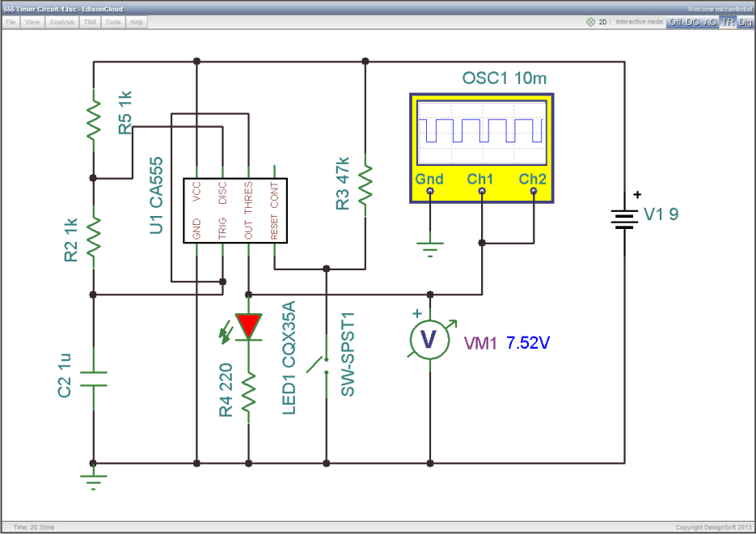Image resolution: width=756 pixels, height=534 pixels.
Task: Click the C2 1u label
Action: point(64,375)
